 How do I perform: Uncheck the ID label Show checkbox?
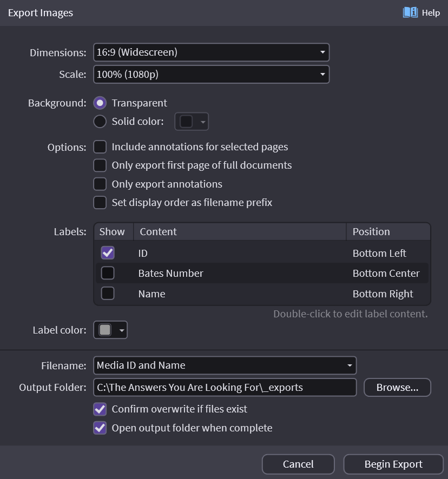coord(108,253)
